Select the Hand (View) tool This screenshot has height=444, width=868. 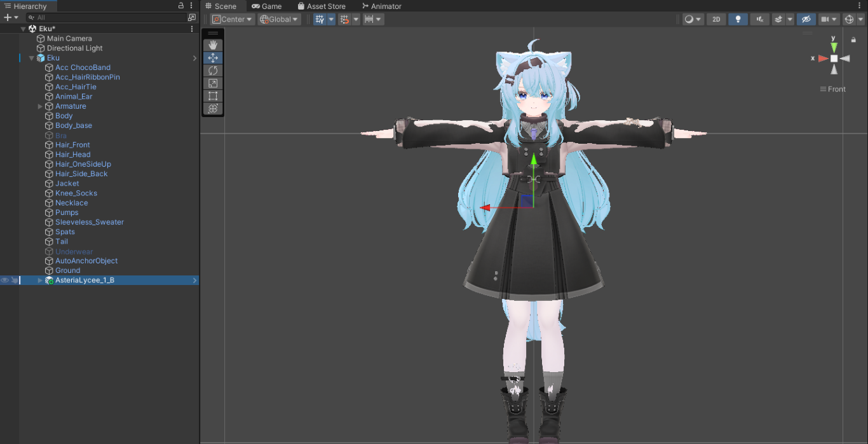pyautogui.click(x=213, y=45)
